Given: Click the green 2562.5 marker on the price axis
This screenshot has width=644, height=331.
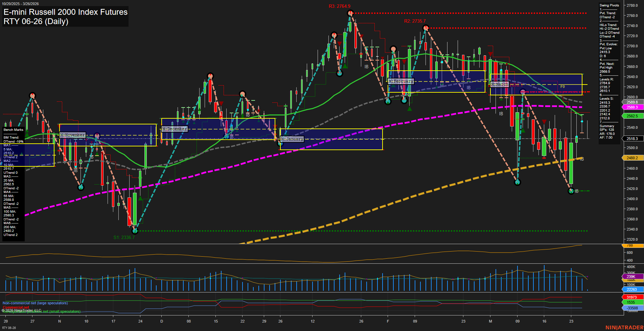Looking at the screenshot, I should pyautogui.click(x=632, y=116).
